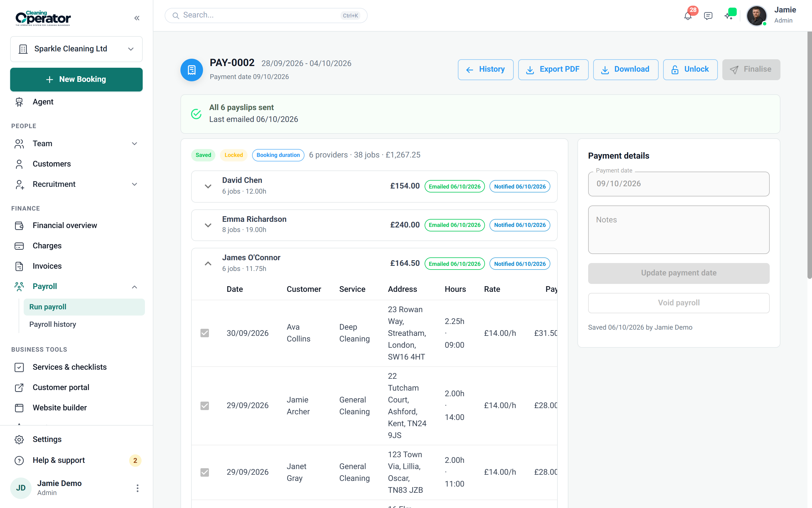The image size is (812, 508).
Task: Expand Emma Richardson payslip details
Action: 208,225
